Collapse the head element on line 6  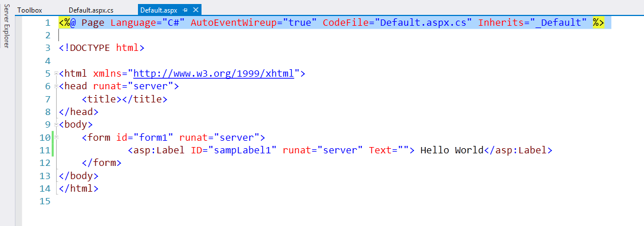pyautogui.click(x=56, y=86)
